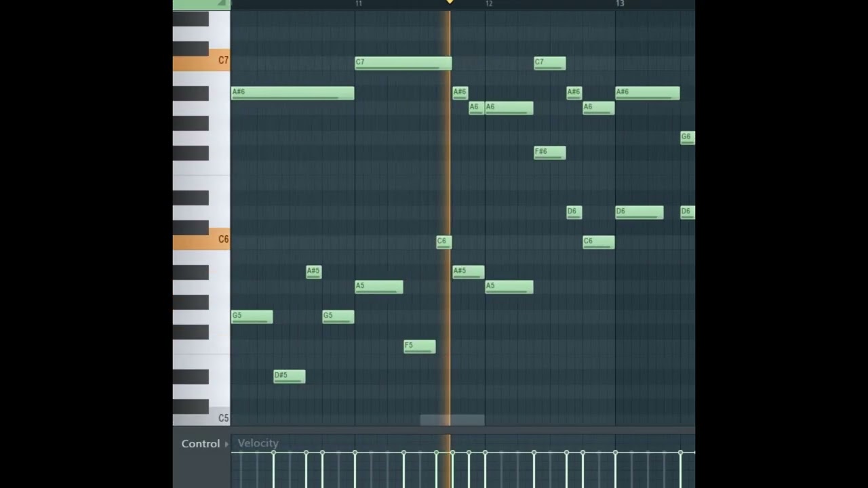Select the C6 note under the playhead
The image size is (868, 488).
[444, 242]
